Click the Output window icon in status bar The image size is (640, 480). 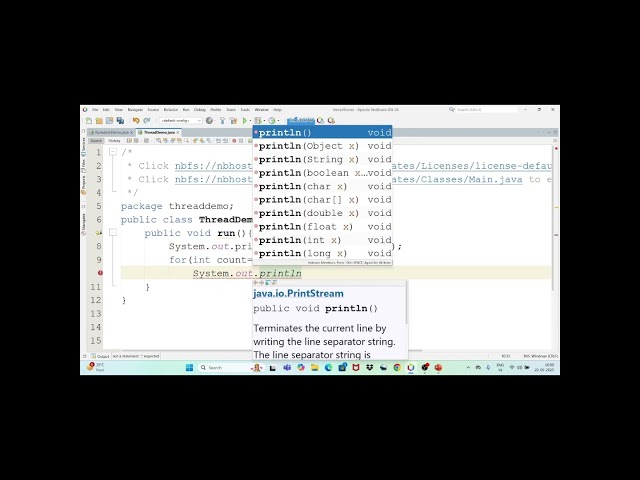coord(93,356)
